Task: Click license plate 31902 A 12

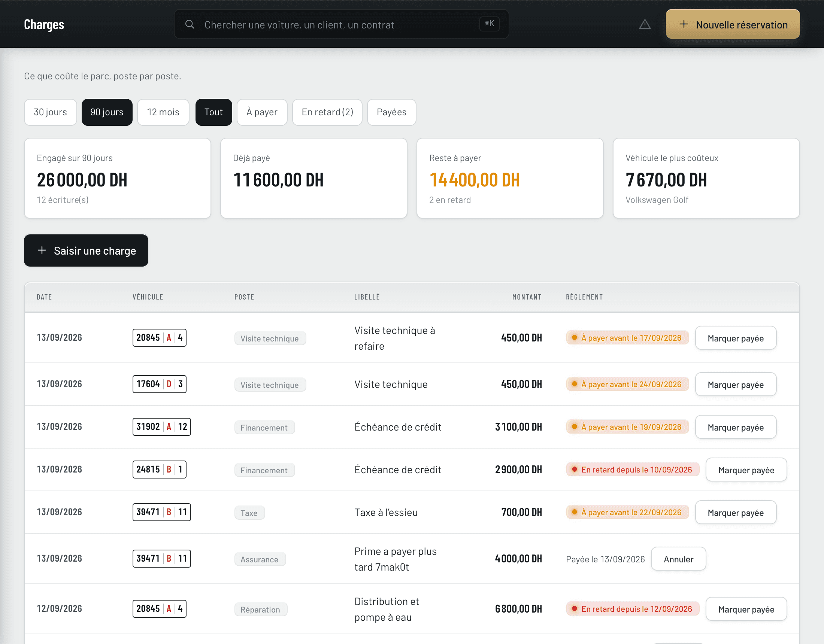Action: [161, 427]
